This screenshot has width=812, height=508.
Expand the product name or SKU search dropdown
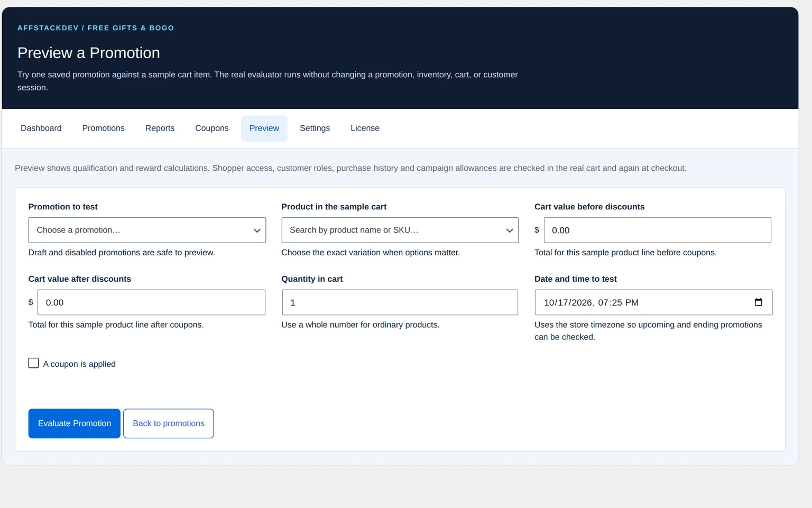click(400, 230)
